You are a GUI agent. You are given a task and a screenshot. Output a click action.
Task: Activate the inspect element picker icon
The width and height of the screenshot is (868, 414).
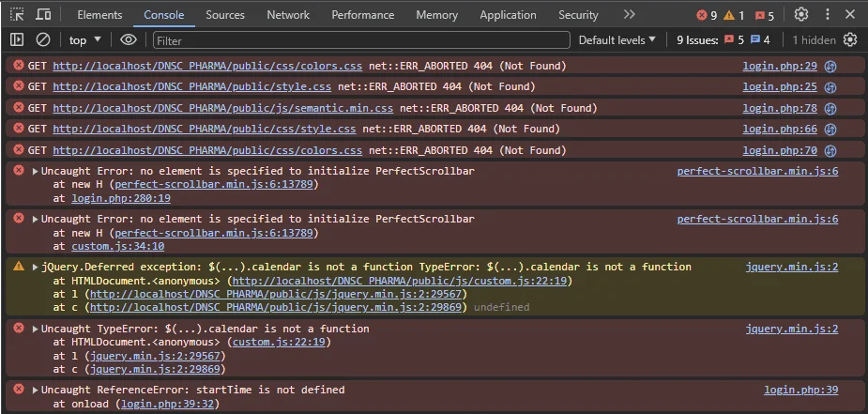click(x=17, y=15)
